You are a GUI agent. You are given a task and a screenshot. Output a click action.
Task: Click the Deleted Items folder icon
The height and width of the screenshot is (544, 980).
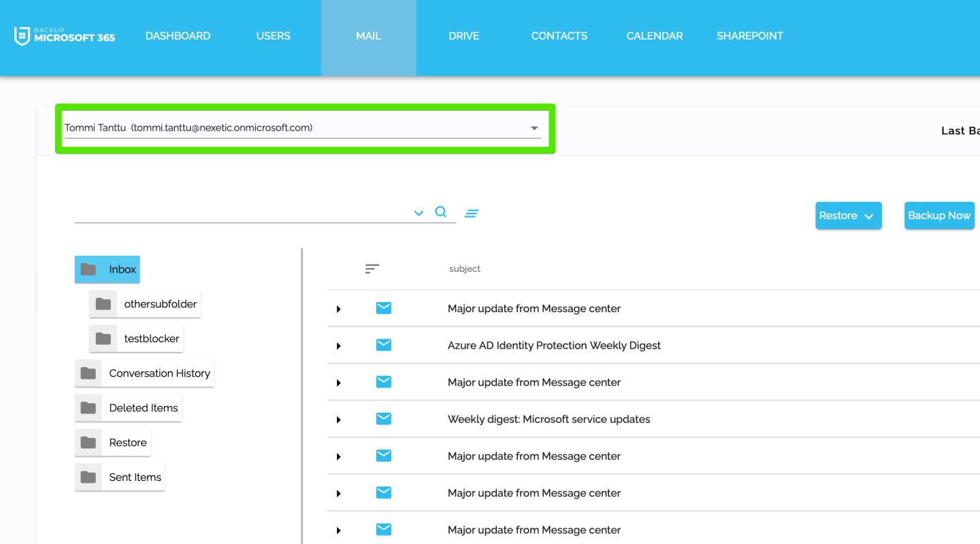[x=88, y=408]
